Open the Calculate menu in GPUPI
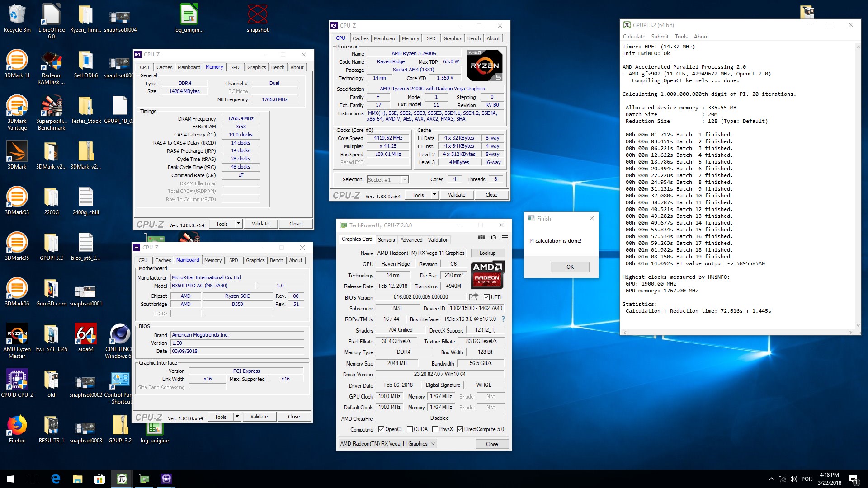The image size is (868, 488). (x=634, y=37)
